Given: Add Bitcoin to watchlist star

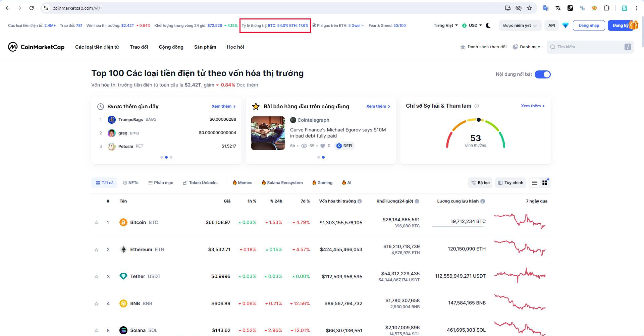Looking at the screenshot, I should [x=97, y=223].
